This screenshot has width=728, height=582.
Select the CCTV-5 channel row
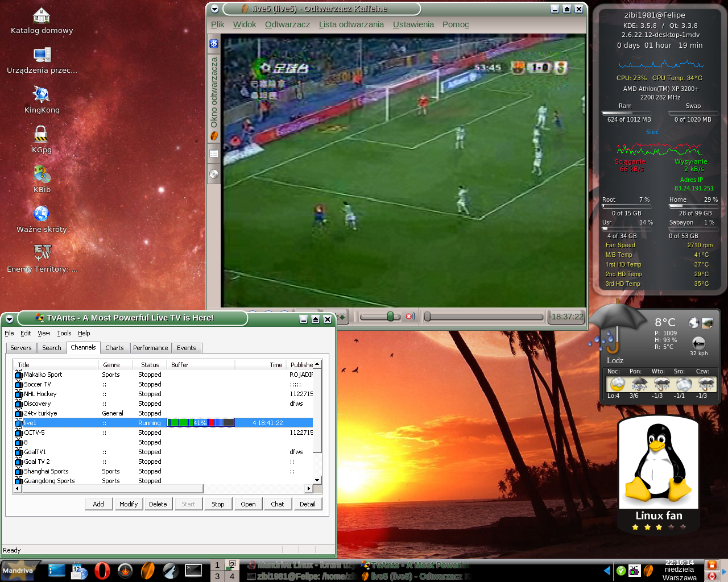(x=164, y=433)
